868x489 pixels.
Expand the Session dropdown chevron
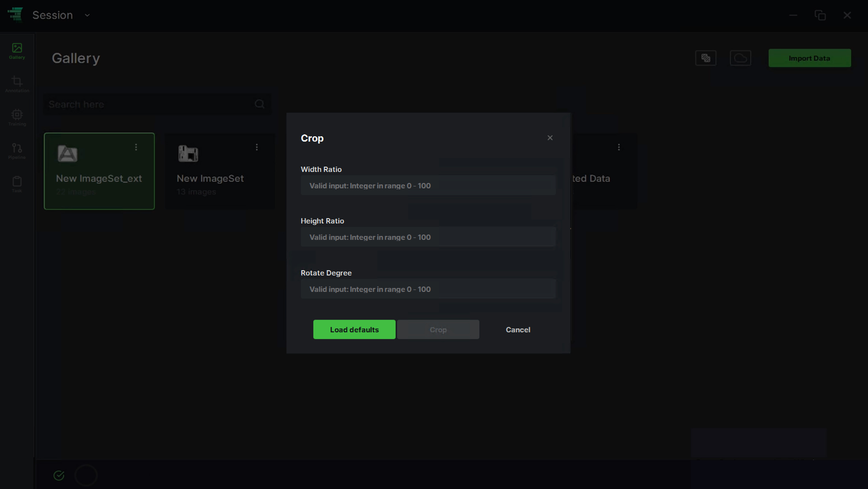click(x=87, y=15)
